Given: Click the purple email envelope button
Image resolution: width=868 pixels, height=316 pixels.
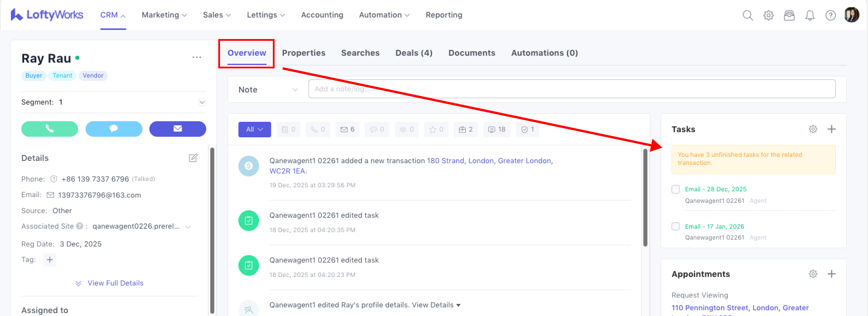Looking at the screenshot, I should click(x=178, y=129).
